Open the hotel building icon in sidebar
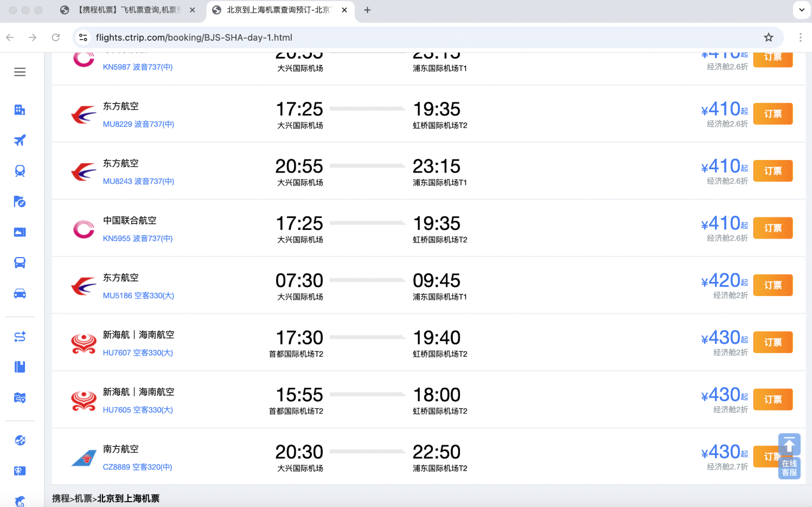The height and width of the screenshot is (507, 812). [x=20, y=110]
